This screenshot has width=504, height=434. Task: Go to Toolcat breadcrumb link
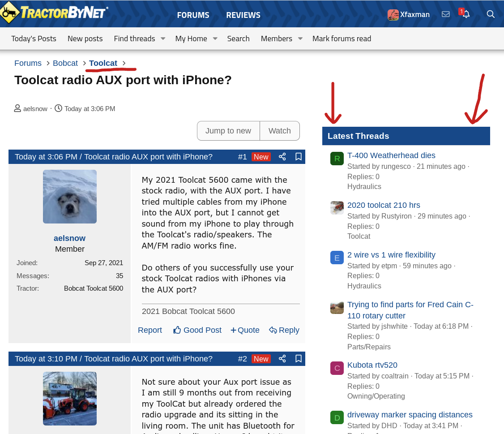coord(103,63)
